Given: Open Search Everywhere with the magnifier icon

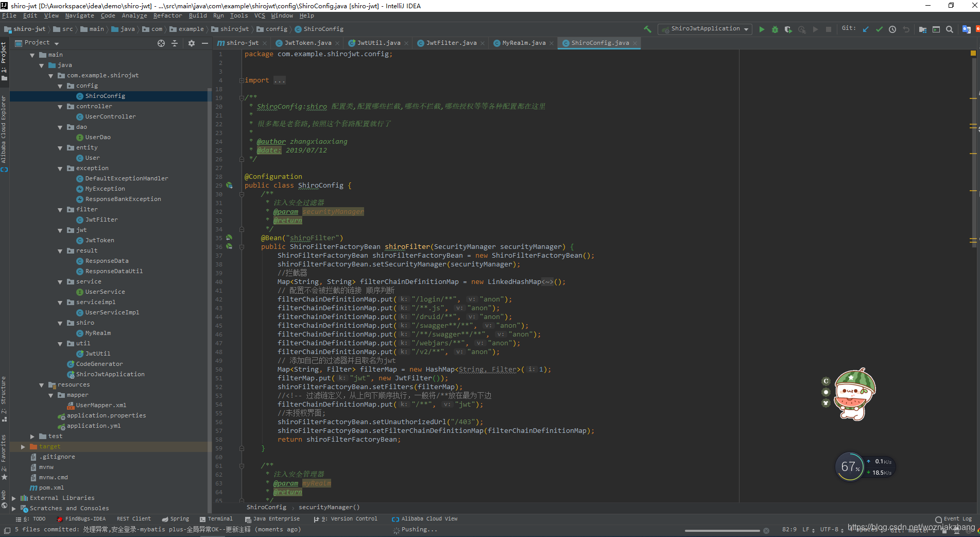Looking at the screenshot, I should (950, 29).
